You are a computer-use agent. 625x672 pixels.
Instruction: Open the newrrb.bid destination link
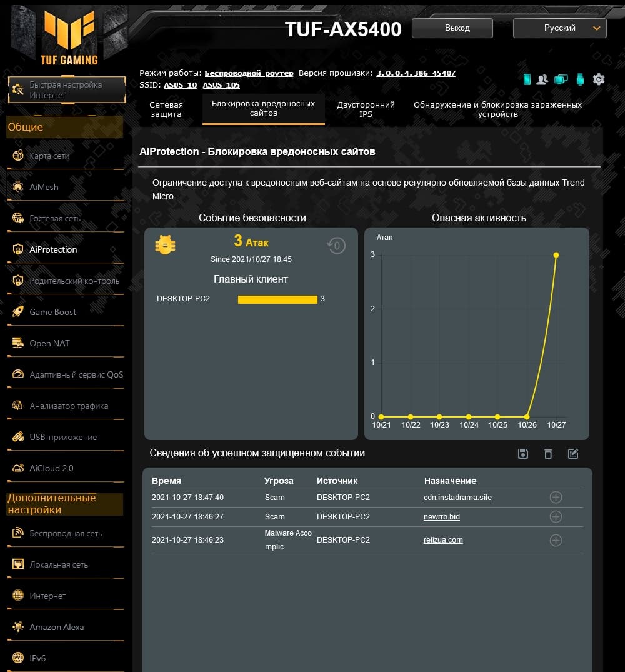pyautogui.click(x=442, y=517)
